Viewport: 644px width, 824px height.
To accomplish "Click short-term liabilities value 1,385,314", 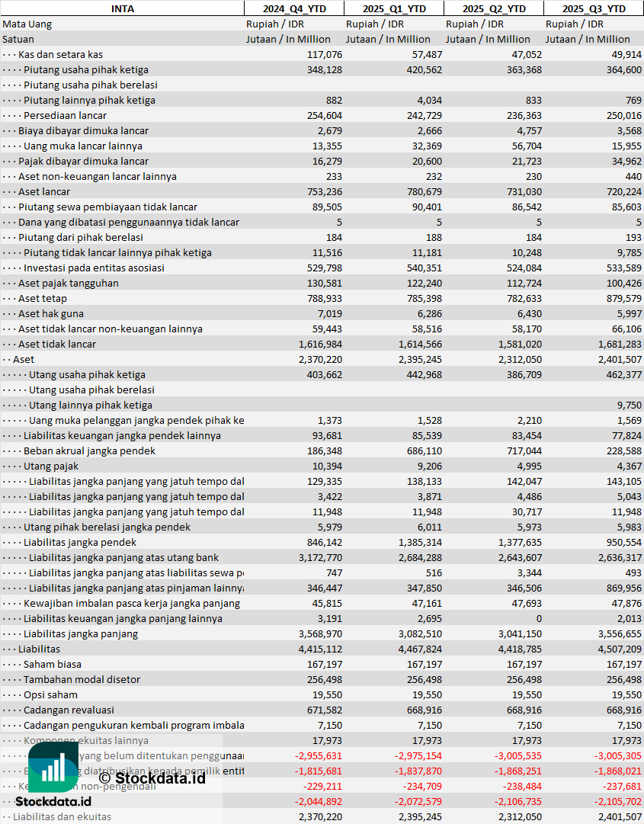I will tap(420, 542).
